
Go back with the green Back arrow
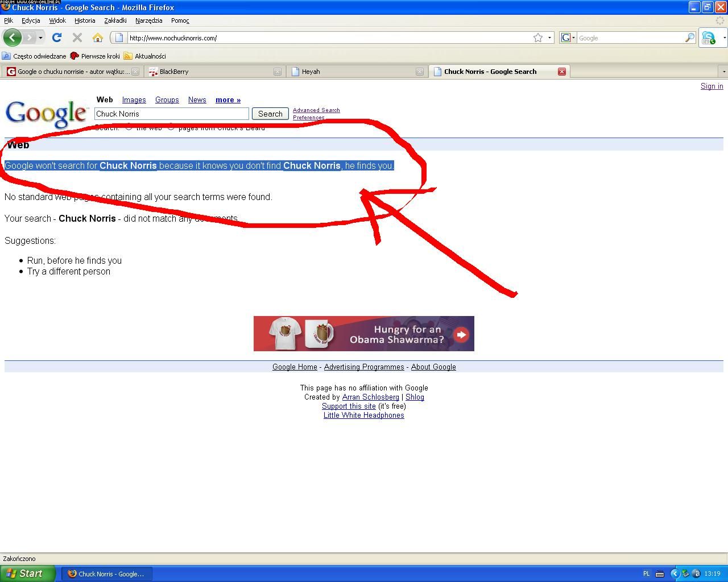(x=12, y=38)
